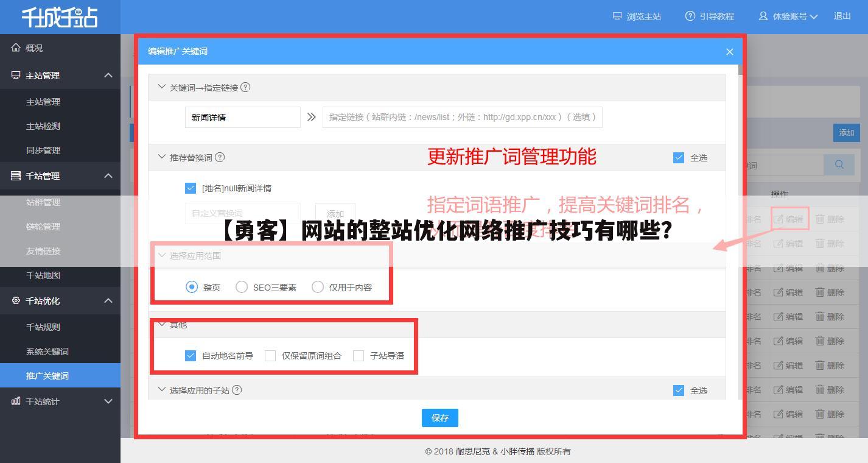Click the search magnifier button in background
The image size is (868, 463).
pyautogui.click(x=839, y=164)
